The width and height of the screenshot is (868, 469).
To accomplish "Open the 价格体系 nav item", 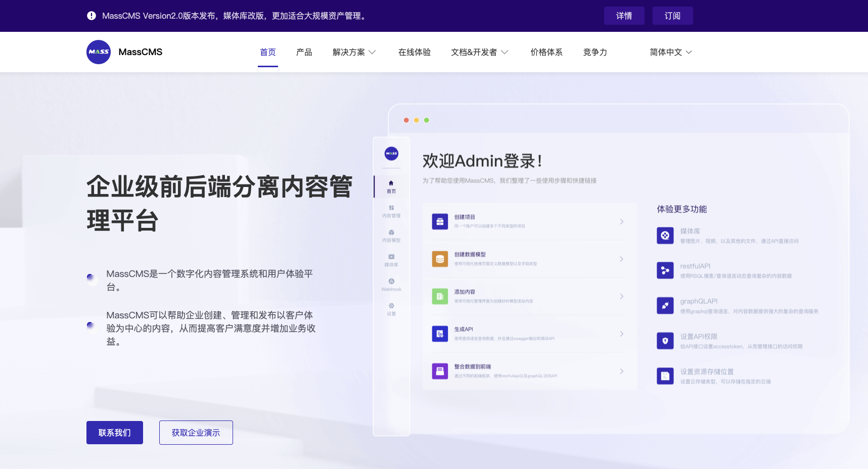I will tap(546, 52).
